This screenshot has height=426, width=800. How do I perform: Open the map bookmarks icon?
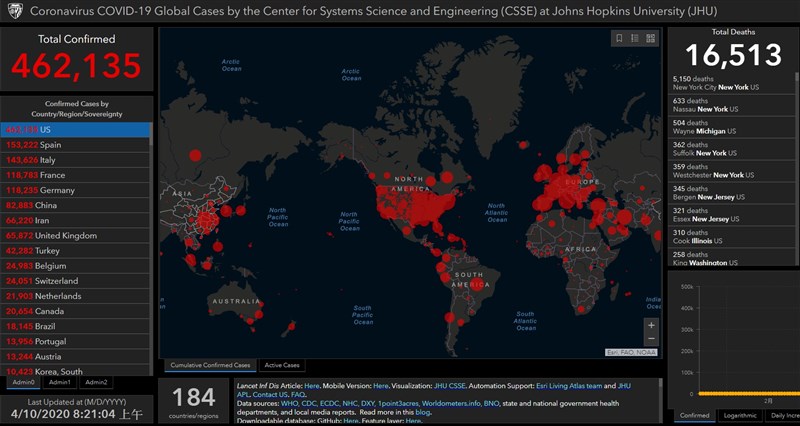[620, 39]
